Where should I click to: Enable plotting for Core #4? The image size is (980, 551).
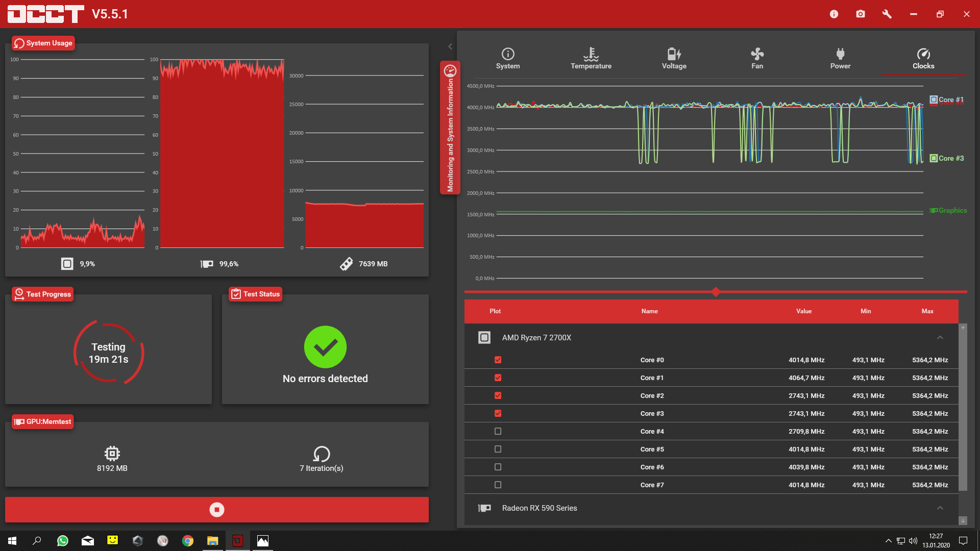pos(498,432)
